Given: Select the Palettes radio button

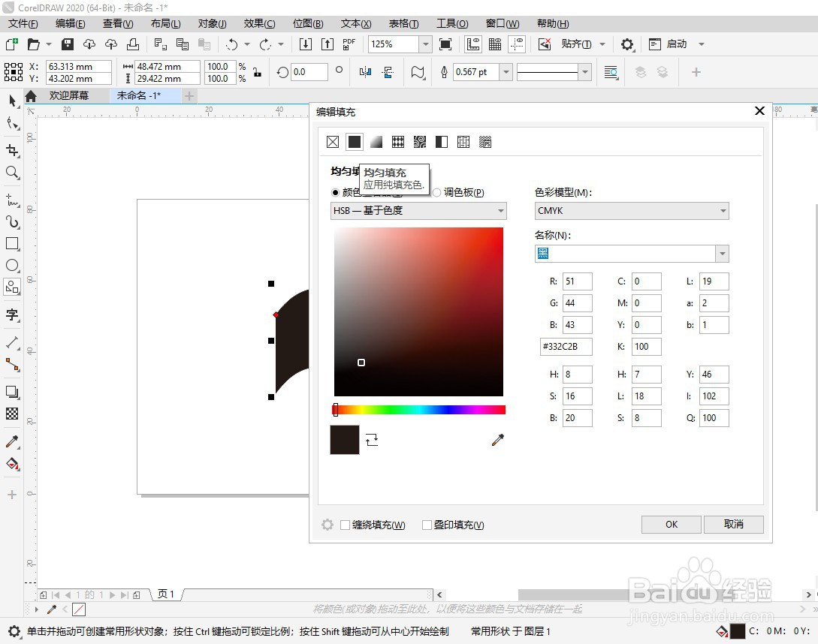Looking at the screenshot, I should [x=436, y=193].
